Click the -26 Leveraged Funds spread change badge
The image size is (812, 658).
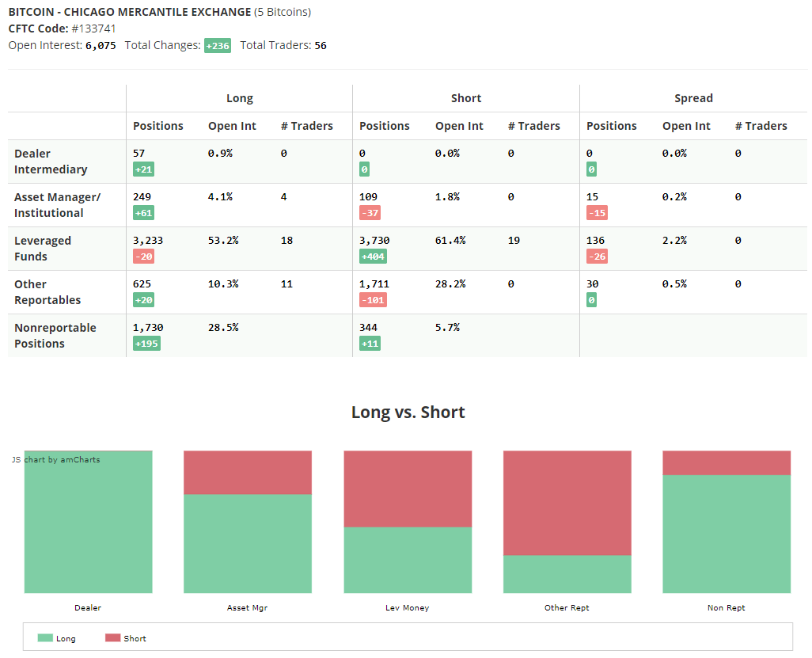click(x=597, y=257)
